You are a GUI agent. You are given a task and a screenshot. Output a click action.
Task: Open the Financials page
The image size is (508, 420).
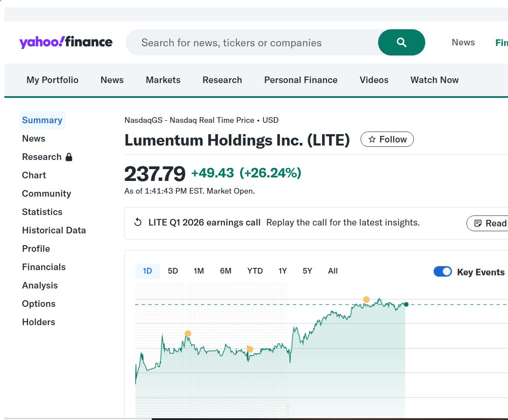click(44, 267)
